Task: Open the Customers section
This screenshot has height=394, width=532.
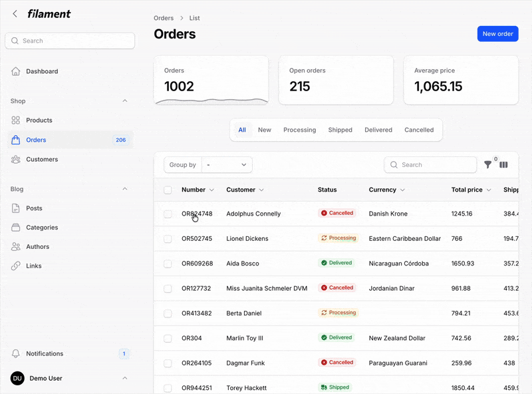Action: 17,159
